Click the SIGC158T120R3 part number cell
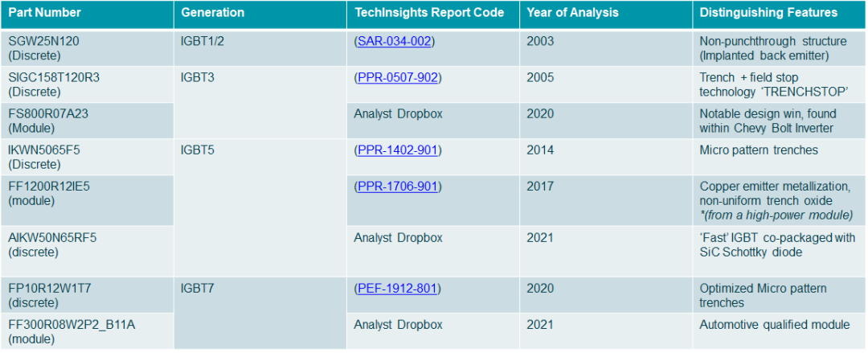The width and height of the screenshot is (868, 353). coord(54,84)
